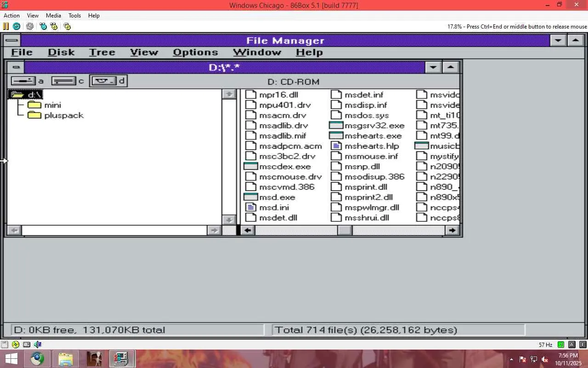588x368 pixels.
Task: Open the D:\*.* window control menu box
Action: (x=15, y=68)
